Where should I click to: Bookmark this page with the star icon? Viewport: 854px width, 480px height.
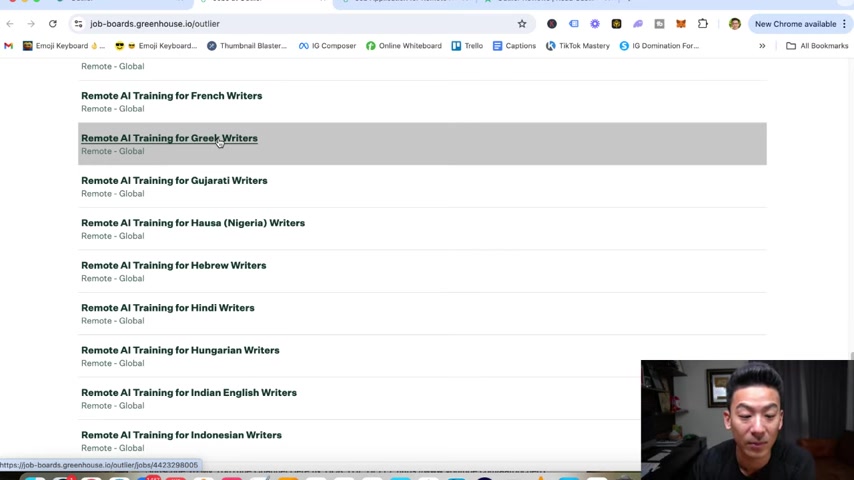[522, 24]
